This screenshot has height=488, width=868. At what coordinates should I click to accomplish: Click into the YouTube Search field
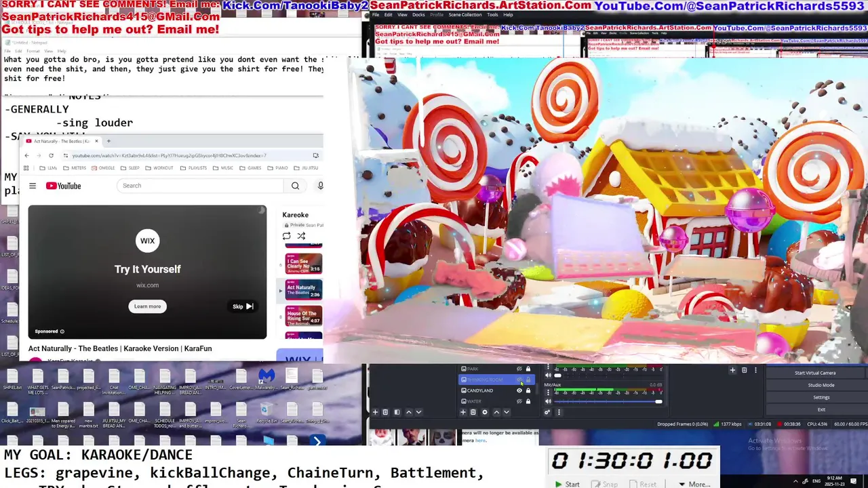click(x=200, y=186)
